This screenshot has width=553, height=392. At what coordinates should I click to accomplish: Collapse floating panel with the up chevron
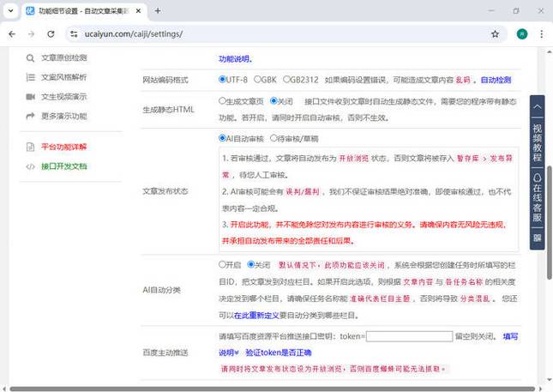tap(538, 106)
